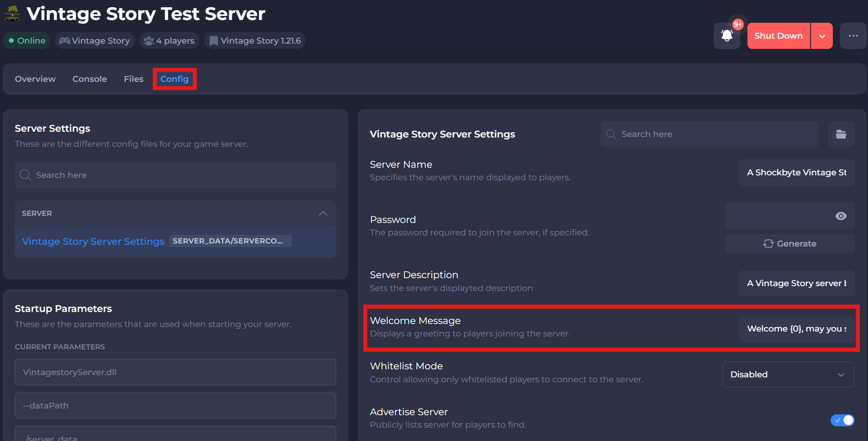This screenshot has height=441, width=868.
Task: Collapse the SERVER section
Action: pyautogui.click(x=323, y=213)
